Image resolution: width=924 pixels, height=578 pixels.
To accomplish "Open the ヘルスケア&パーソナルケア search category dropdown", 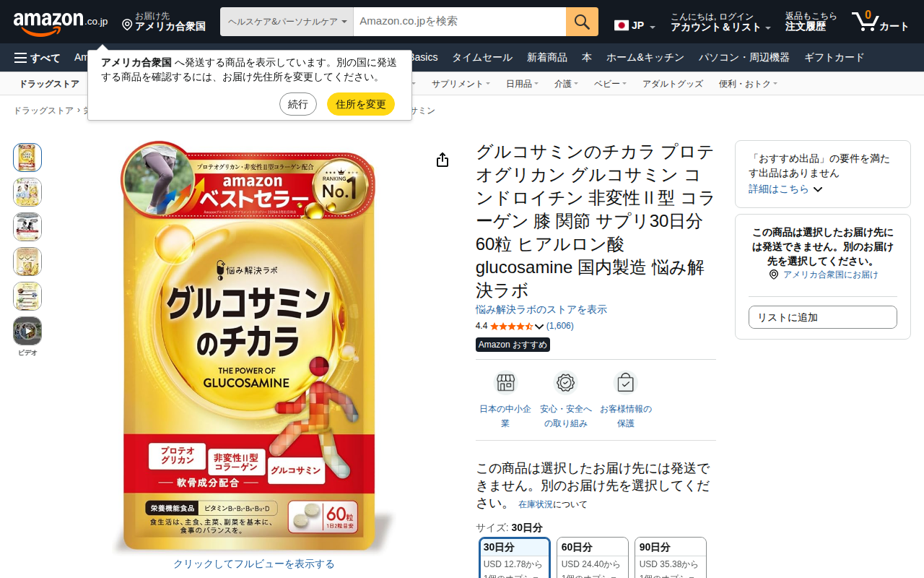I will 287,22.
